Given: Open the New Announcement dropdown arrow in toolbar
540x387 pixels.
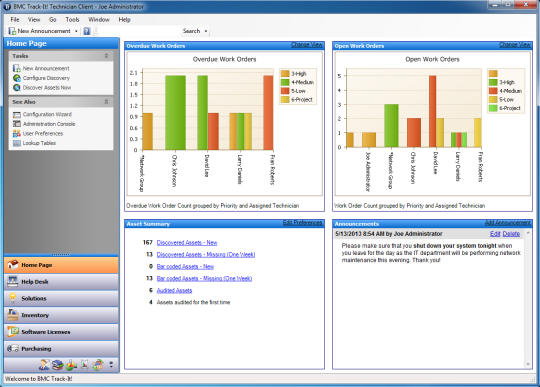Looking at the screenshot, I should click(76, 31).
